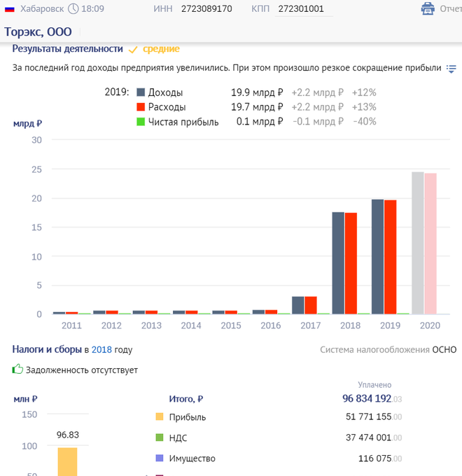
Task: Click the НДС green tax swatch
Action: pos(160,437)
